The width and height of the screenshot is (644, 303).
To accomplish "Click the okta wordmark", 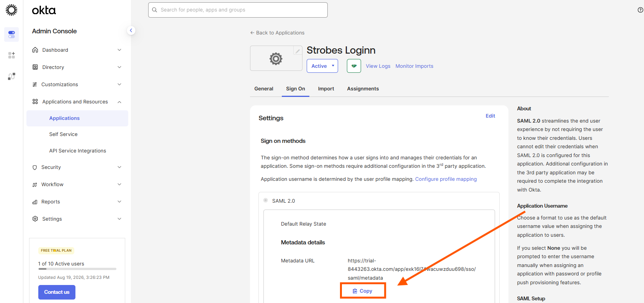I will [44, 10].
